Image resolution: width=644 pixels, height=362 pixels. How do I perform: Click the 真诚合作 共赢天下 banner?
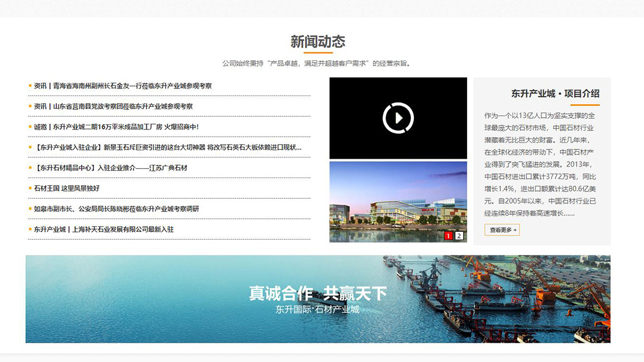[x=318, y=299]
